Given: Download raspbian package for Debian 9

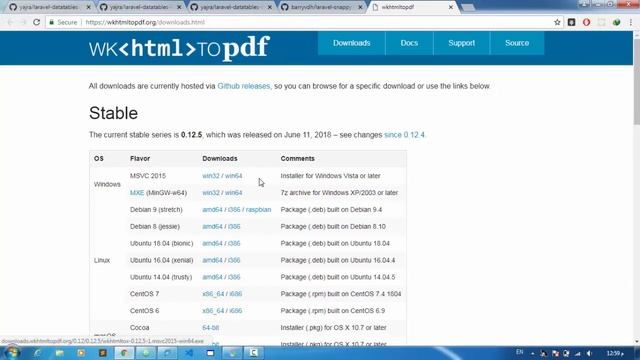Looking at the screenshot, I should tap(258, 209).
